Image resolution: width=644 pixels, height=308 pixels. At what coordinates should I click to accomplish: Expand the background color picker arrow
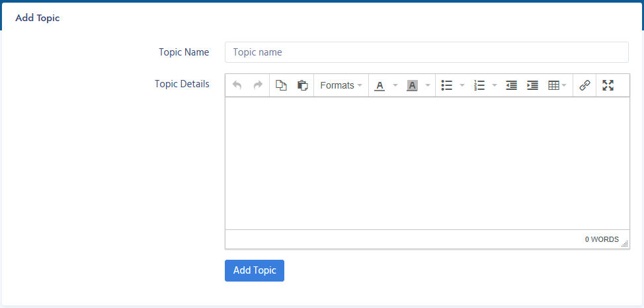[x=428, y=85]
